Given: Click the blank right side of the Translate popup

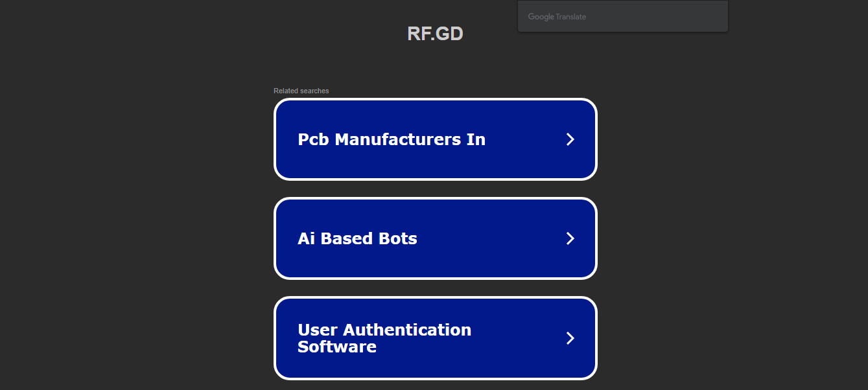Looking at the screenshot, I should tap(674, 17).
